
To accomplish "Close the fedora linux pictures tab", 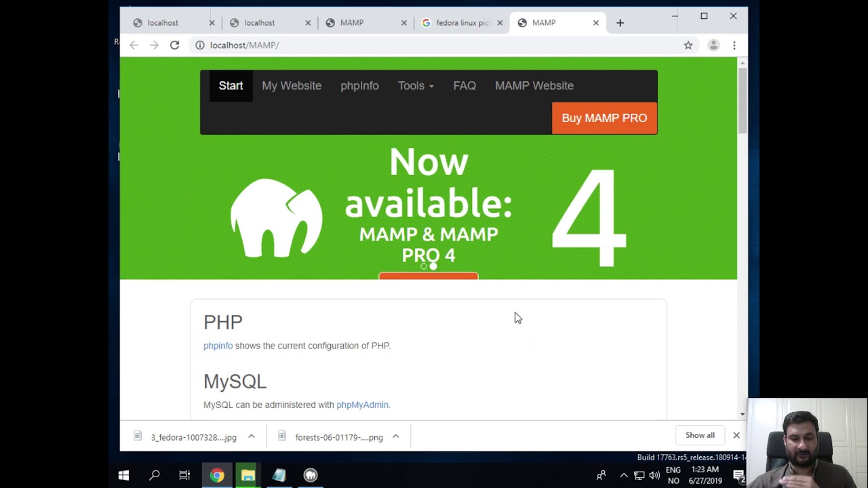I will (500, 22).
